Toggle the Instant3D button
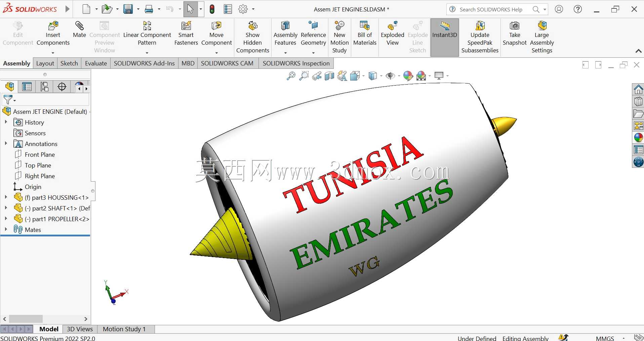Viewport: 644px width, 341px height. (x=445, y=37)
